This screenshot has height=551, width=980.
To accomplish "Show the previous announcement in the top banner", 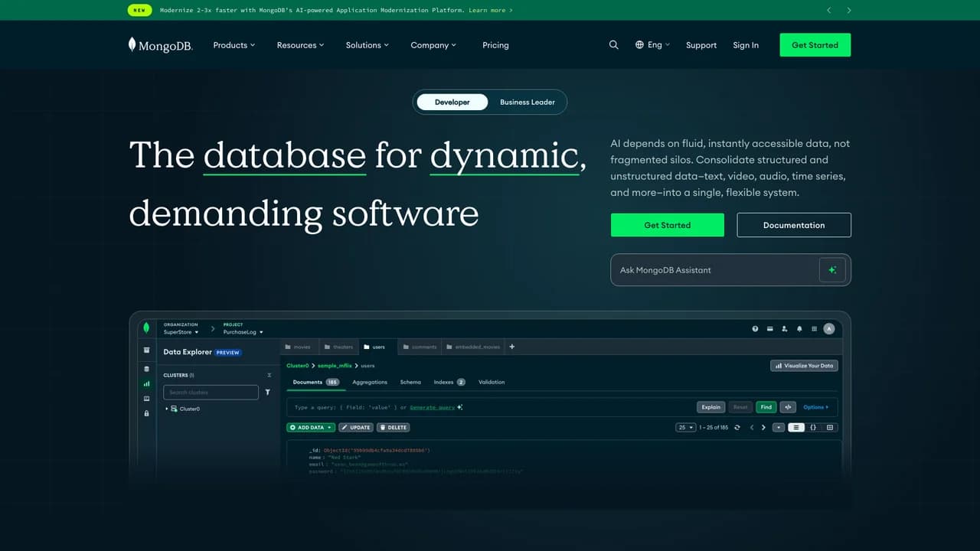I will coord(829,10).
